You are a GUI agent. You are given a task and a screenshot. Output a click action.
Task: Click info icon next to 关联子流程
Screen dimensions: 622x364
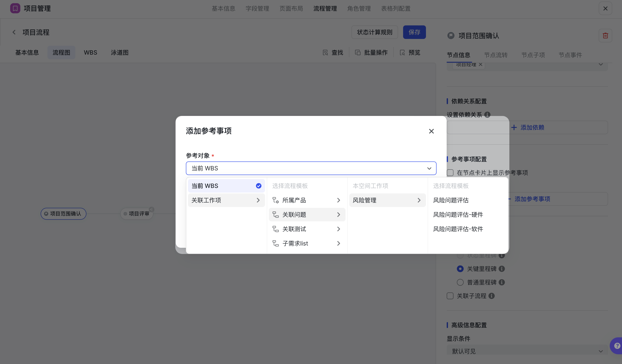pos(491,296)
